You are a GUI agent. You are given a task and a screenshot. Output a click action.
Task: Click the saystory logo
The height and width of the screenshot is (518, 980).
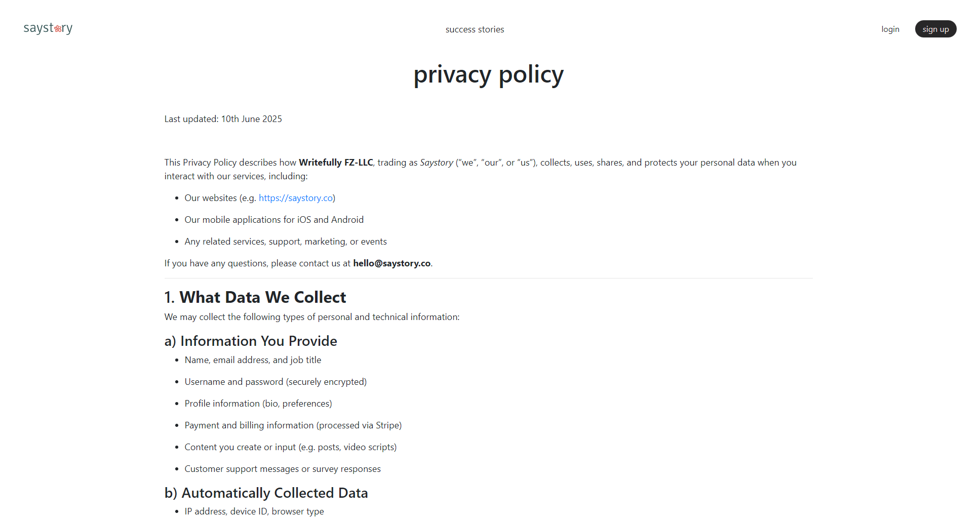pyautogui.click(x=48, y=28)
